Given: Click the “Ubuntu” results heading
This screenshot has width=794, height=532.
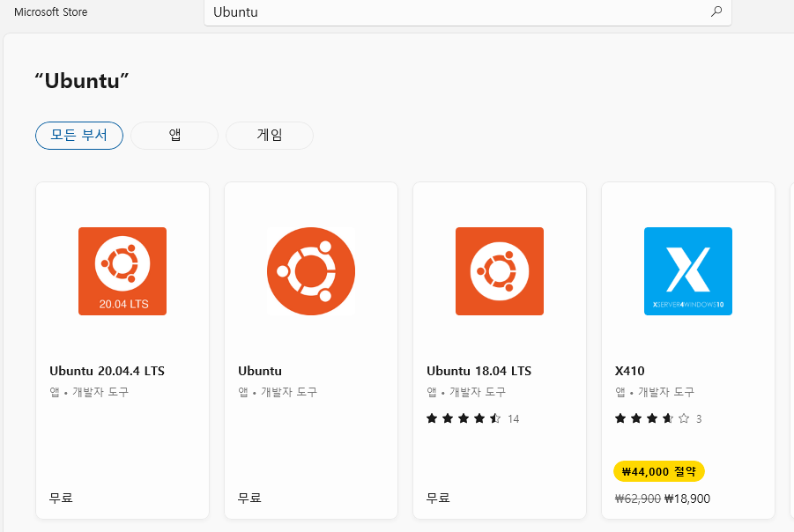Looking at the screenshot, I should 82,81.
